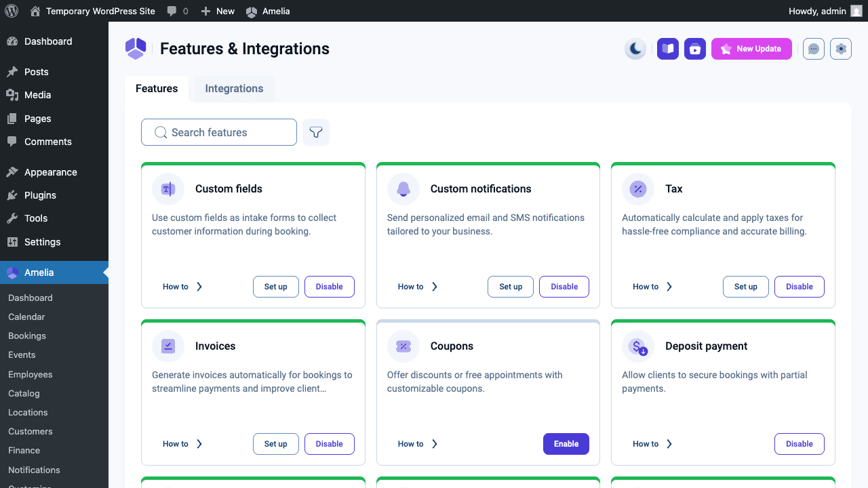This screenshot has height=488, width=868.
Task: Select Amelia in the sidebar
Action: (x=54, y=272)
